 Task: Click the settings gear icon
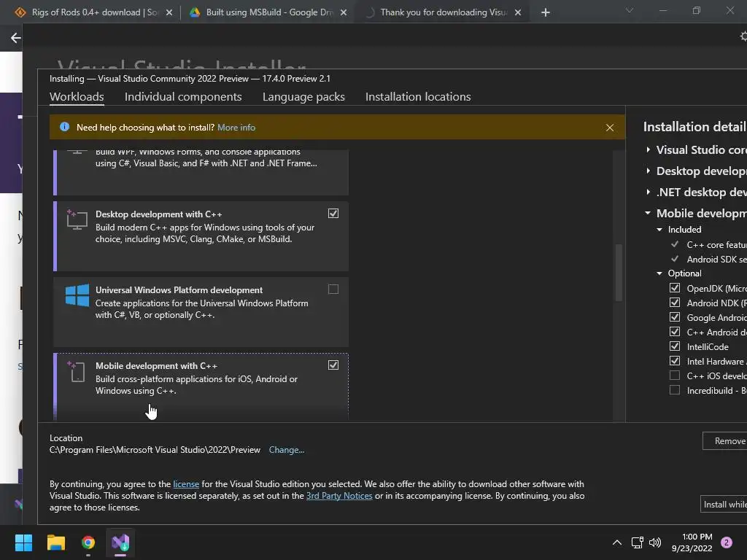[x=743, y=36]
